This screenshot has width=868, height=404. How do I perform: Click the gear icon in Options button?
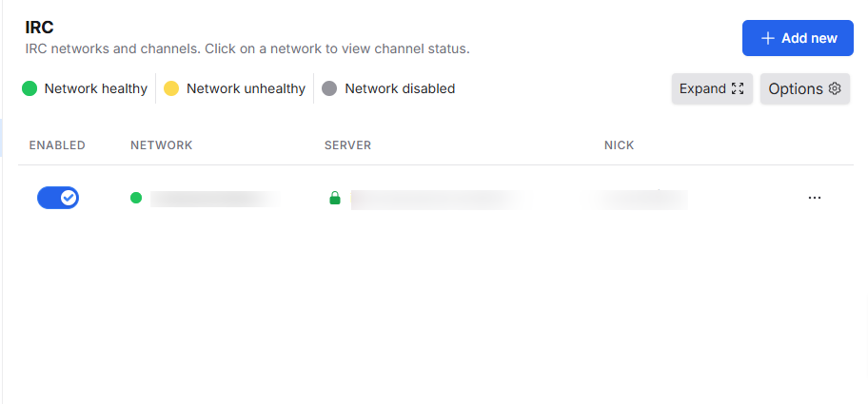(x=835, y=88)
